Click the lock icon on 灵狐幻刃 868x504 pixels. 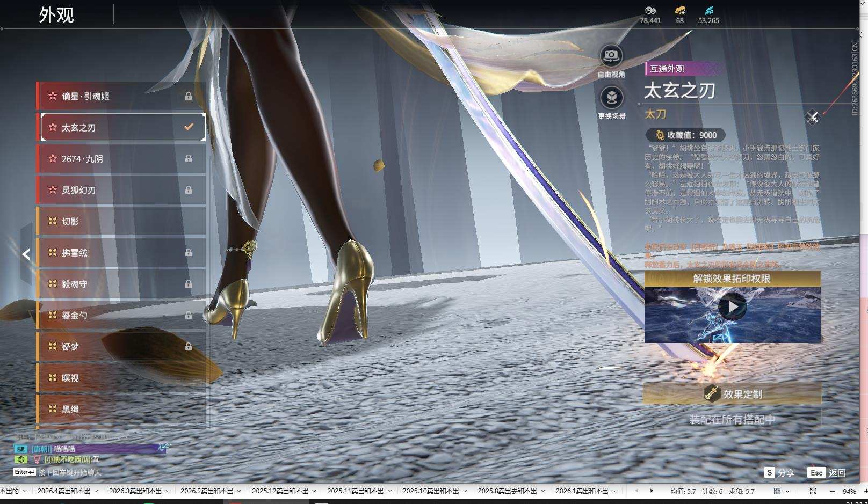click(x=189, y=190)
